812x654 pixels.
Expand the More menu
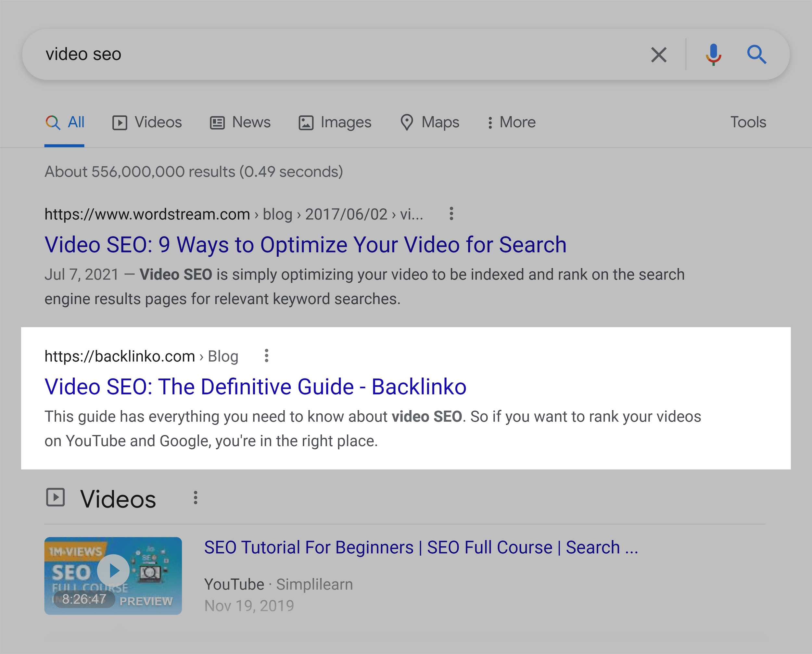coord(511,122)
